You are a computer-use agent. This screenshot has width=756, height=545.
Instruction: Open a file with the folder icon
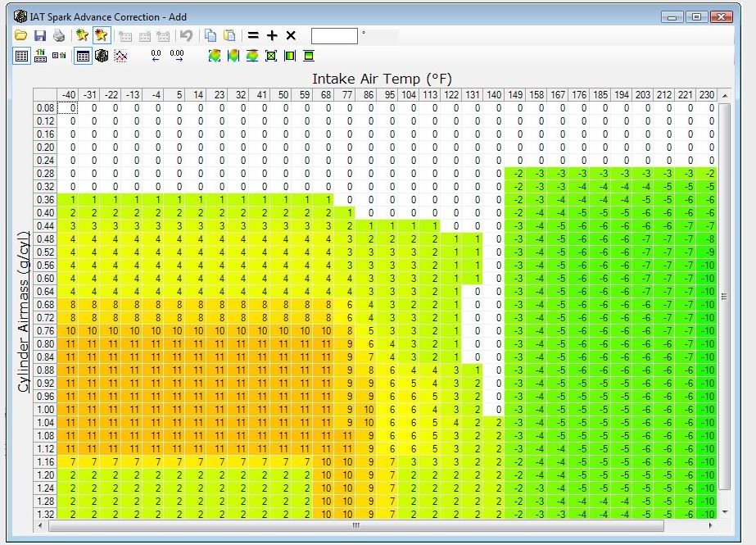[20, 35]
